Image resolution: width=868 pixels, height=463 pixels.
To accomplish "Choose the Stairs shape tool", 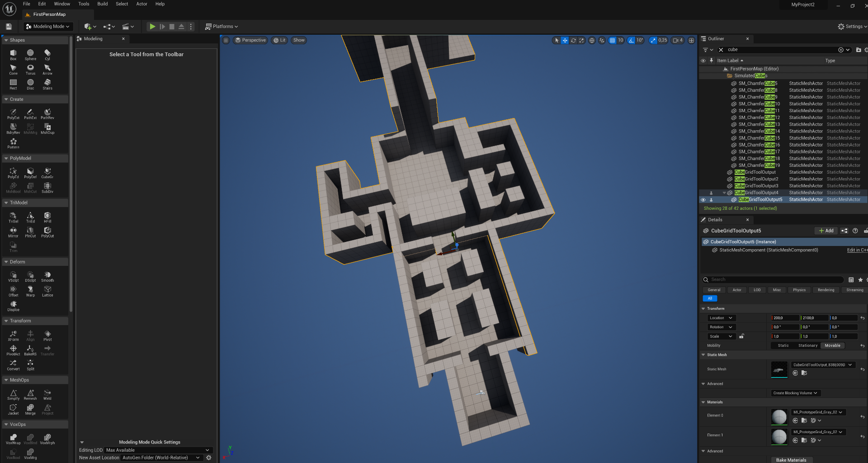I will point(47,84).
